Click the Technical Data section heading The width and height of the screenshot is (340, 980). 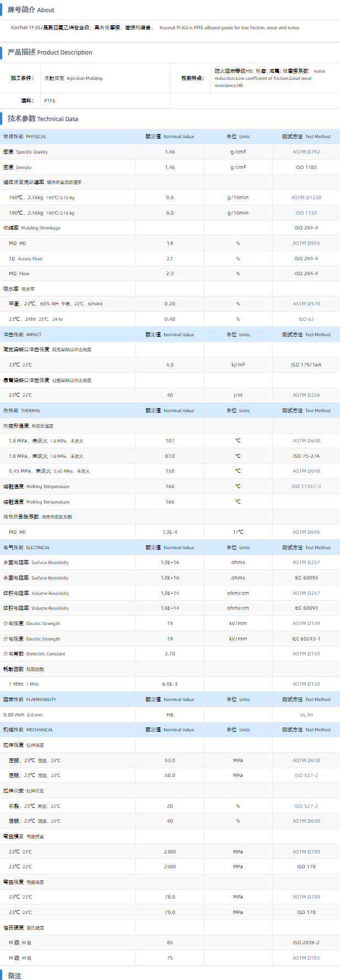click(x=43, y=119)
